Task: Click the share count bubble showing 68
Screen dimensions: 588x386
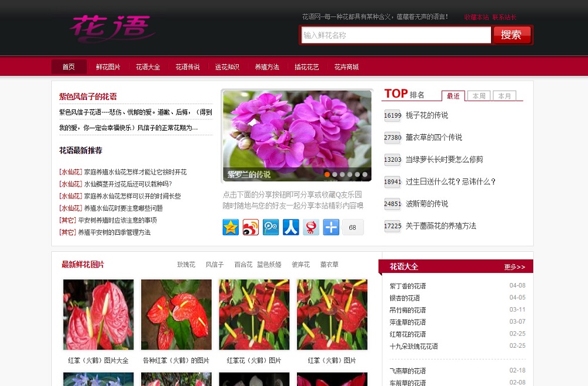Action: coord(353,227)
